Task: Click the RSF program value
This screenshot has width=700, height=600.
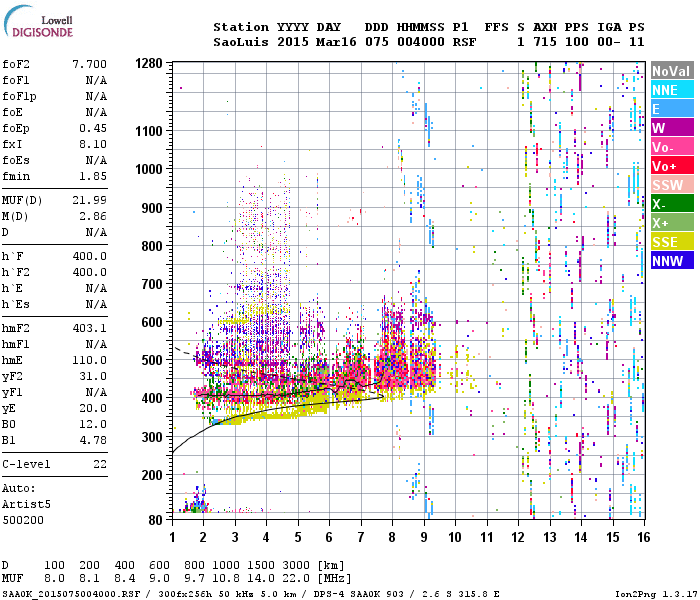Action: [x=464, y=42]
